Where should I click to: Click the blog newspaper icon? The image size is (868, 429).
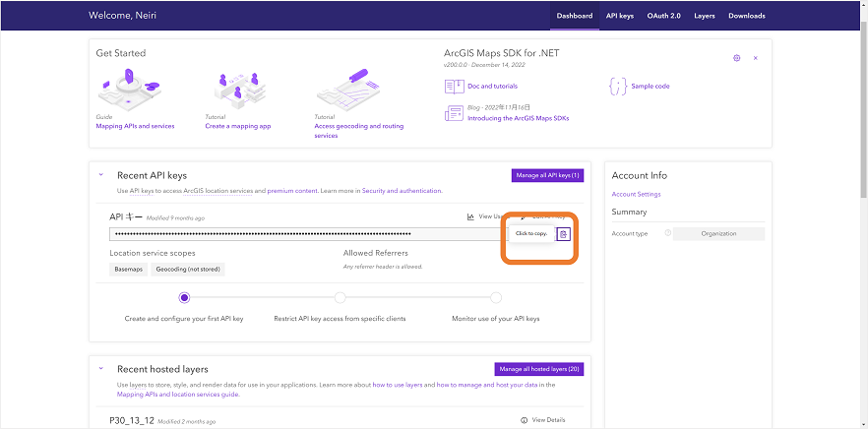[x=454, y=113]
